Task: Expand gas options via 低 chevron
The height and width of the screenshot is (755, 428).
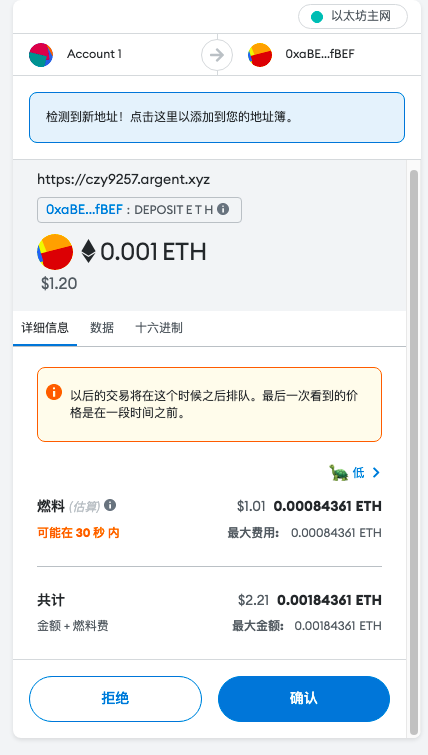Action: (x=366, y=473)
